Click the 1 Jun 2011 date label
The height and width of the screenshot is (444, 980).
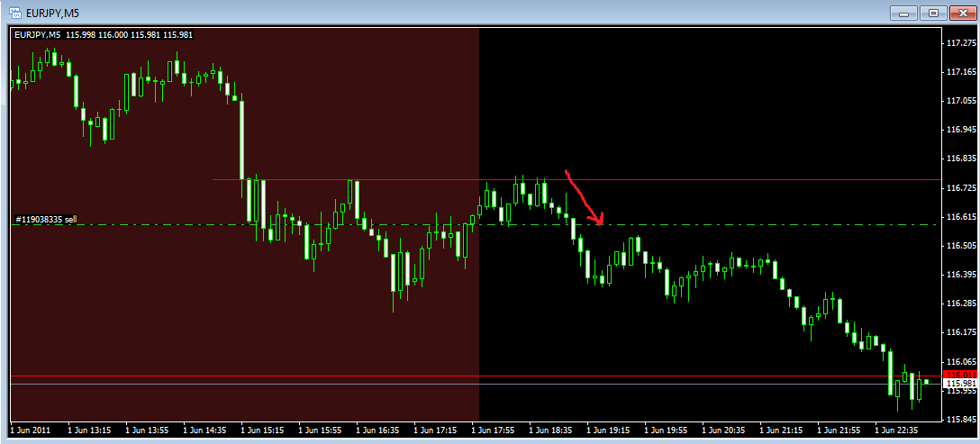tap(32, 430)
